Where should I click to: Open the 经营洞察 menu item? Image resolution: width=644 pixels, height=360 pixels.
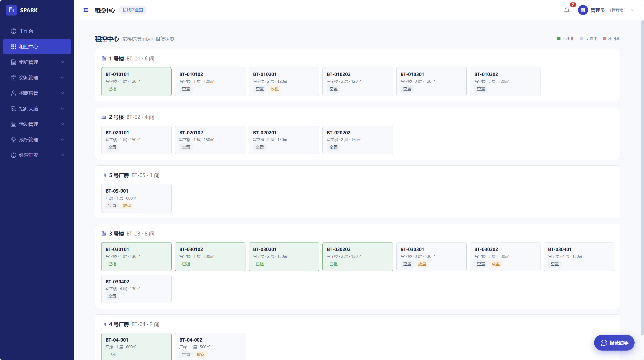[37, 155]
